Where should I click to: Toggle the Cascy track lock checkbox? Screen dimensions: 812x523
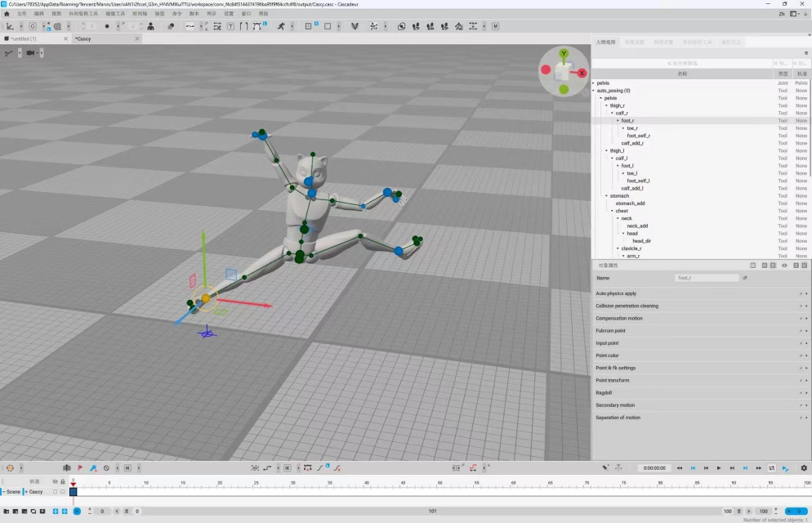tap(63, 492)
